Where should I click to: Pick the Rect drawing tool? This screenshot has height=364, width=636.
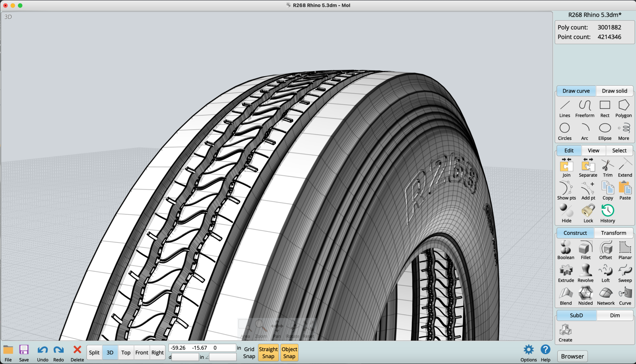pos(605,109)
